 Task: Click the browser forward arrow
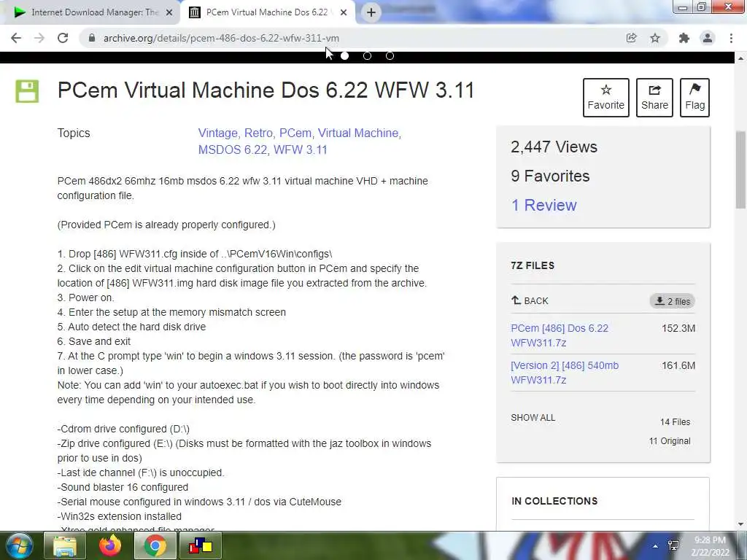[x=39, y=38]
